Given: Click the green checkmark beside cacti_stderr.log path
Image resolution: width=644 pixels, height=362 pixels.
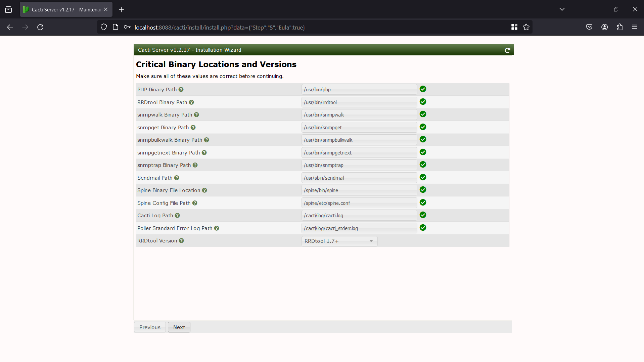Looking at the screenshot, I should [423, 228].
